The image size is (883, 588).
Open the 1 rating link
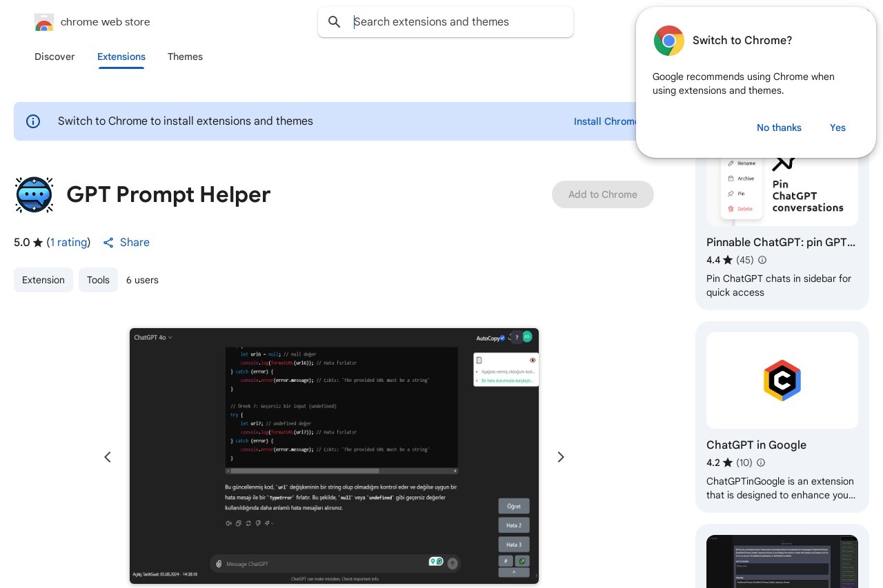68,243
